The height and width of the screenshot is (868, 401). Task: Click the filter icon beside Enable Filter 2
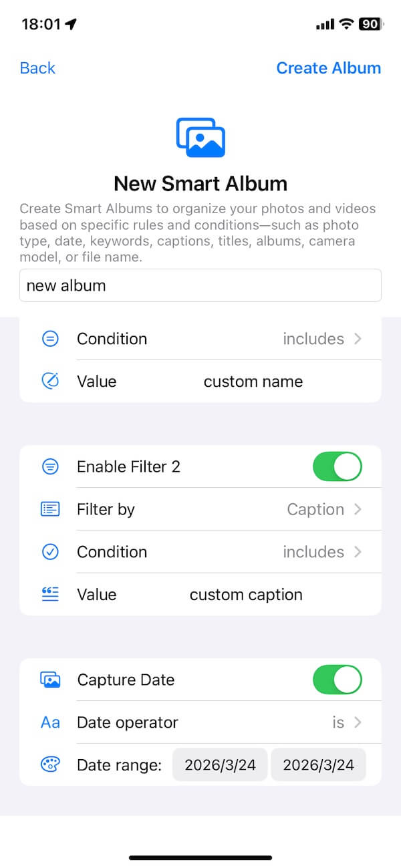(x=49, y=466)
